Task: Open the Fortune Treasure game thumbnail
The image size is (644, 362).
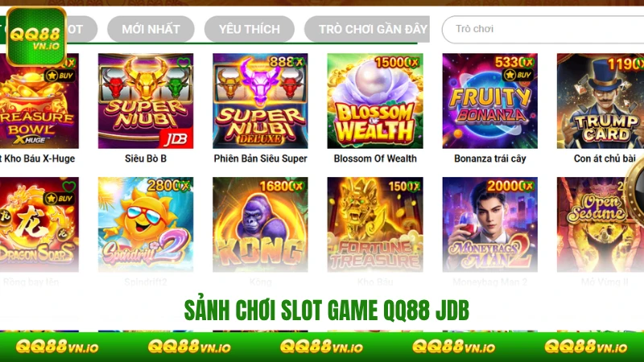Action: coord(375,224)
